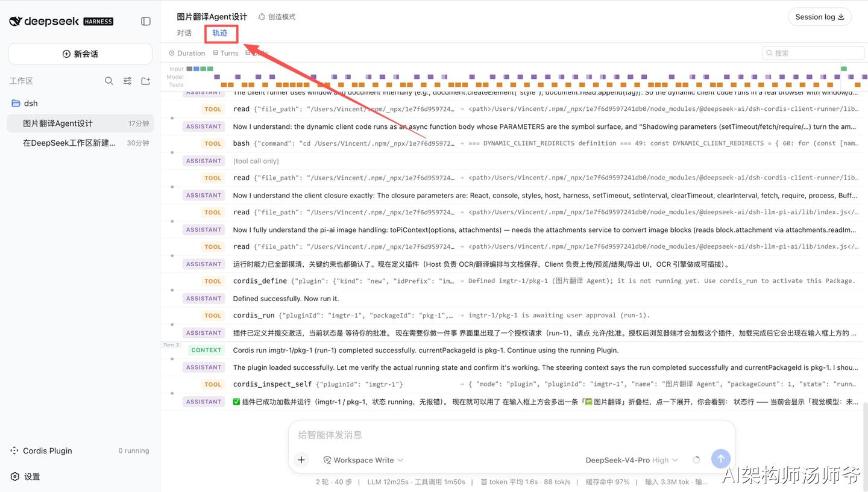Switch to the 轨迹 tab

tap(220, 33)
